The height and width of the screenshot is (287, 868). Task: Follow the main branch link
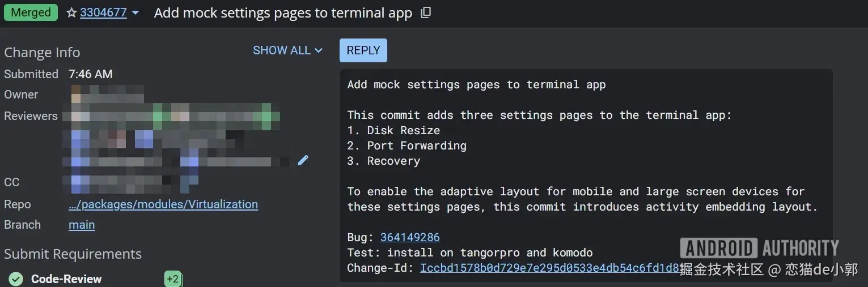coord(82,225)
